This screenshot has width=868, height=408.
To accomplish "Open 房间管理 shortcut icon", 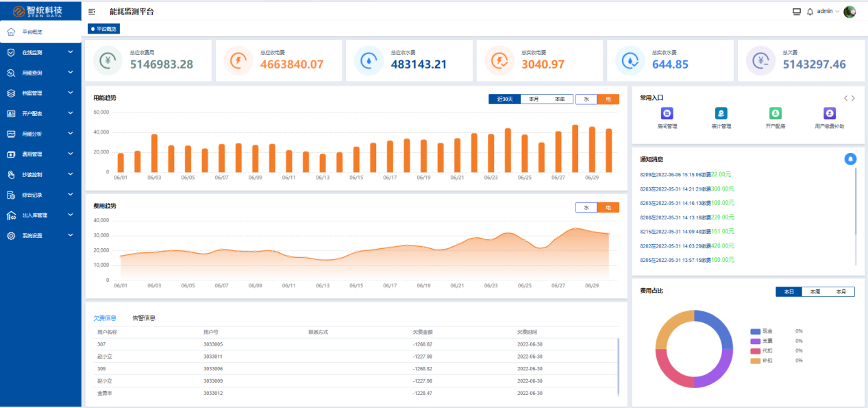I will pyautogui.click(x=667, y=114).
